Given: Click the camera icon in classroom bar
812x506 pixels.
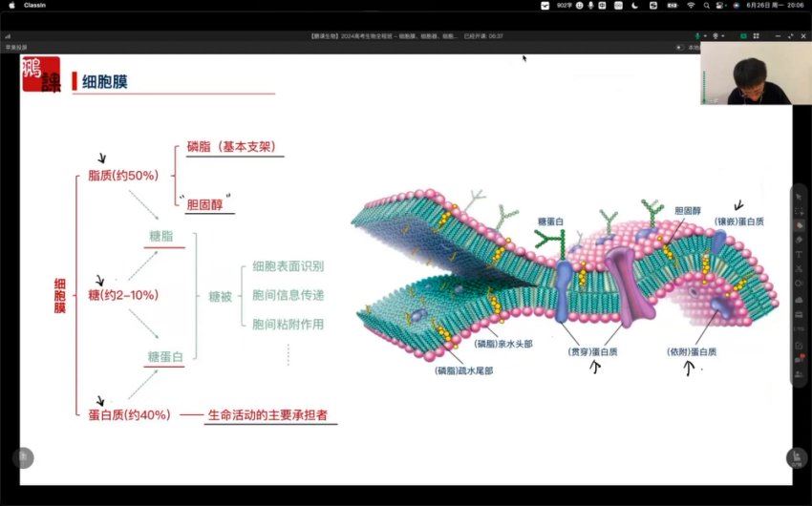Looking at the screenshot, I should point(716,36).
